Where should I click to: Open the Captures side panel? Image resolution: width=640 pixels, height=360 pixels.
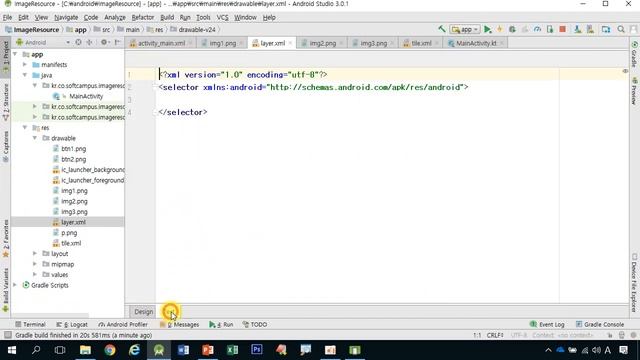pyautogui.click(x=5, y=147)
